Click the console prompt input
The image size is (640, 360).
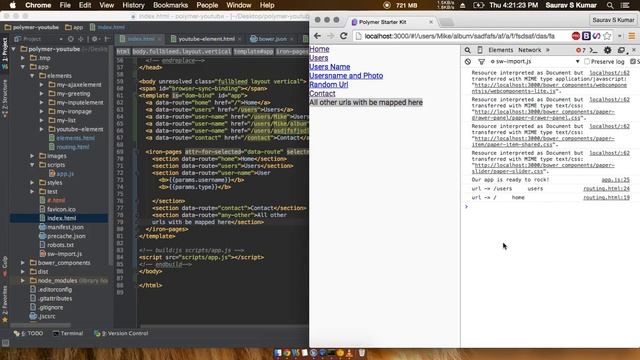point(551,207)
